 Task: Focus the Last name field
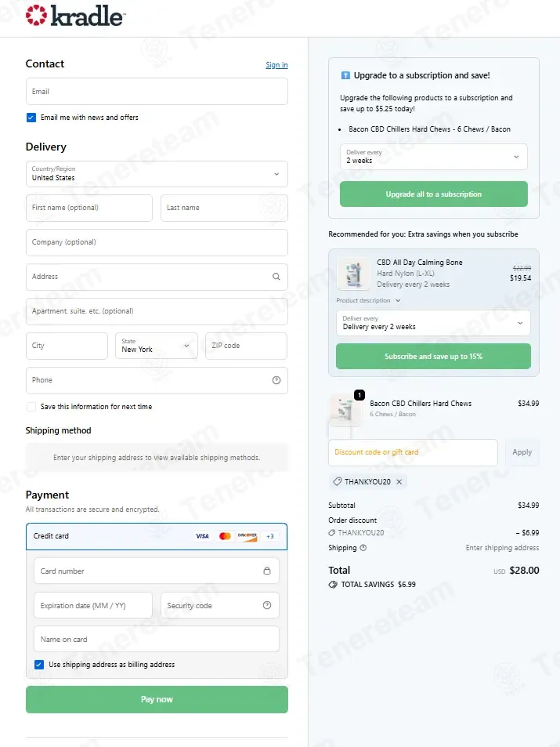click(224, 209)
